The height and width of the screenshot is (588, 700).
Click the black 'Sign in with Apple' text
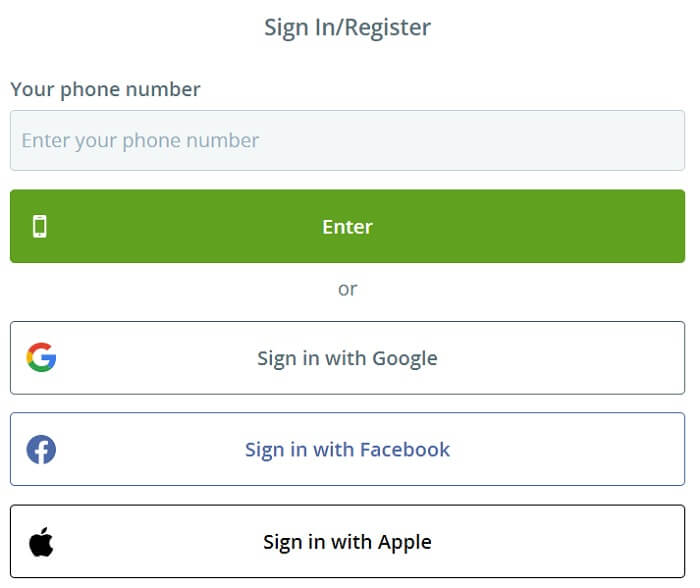(x=347, y=542)
